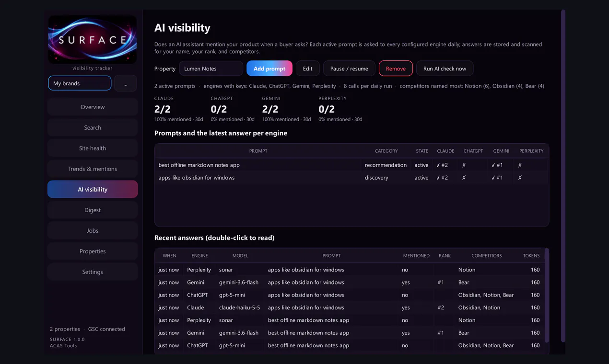Navigate to Site health
This screenshot has height=364, width=609.
coord(93,148)
